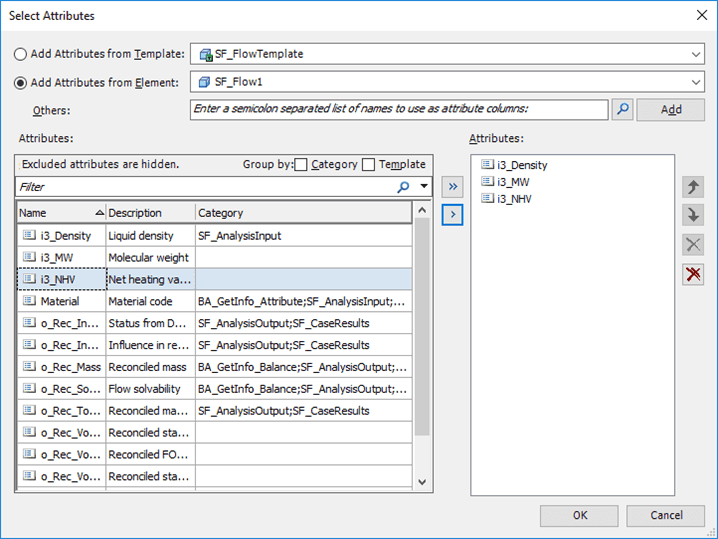718x539 pixels.
Task: Select row with description Reconciled ma...
Action: point(215,411)
